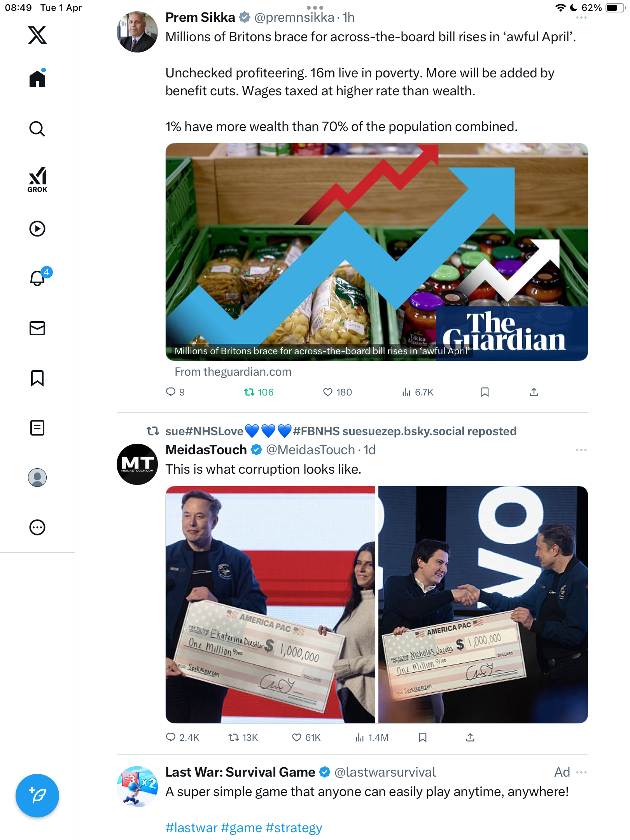Open the video play tab icon
The width and height of the screenshot is (630, 840).
point(37,229)
